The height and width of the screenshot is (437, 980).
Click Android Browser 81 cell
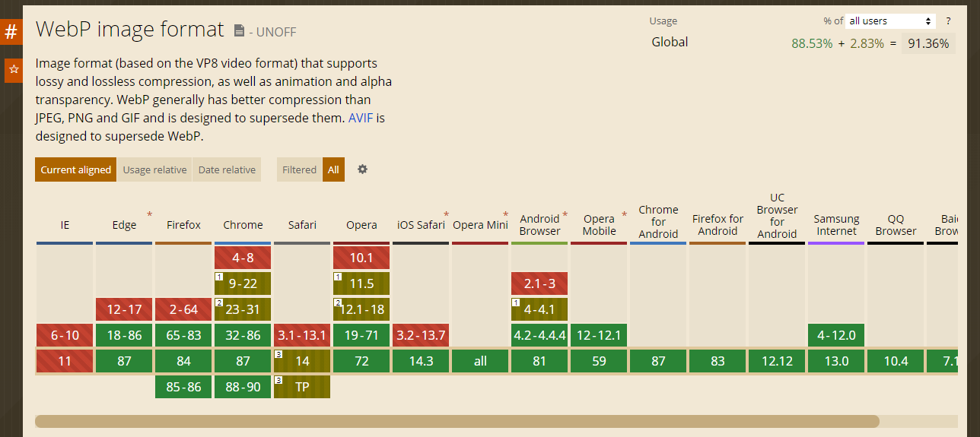539,361
